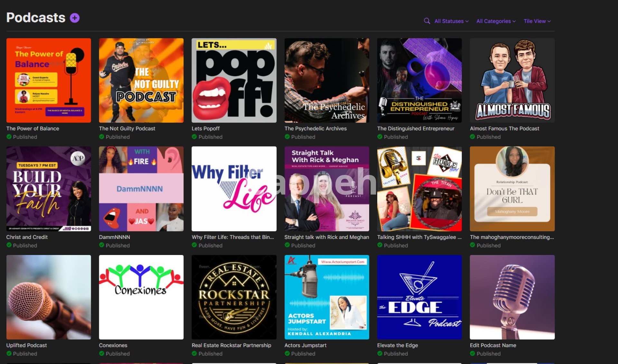Screen dimensions: 618x364
Task: Click Edit Podcast Name title
Action: click(493, 345)
